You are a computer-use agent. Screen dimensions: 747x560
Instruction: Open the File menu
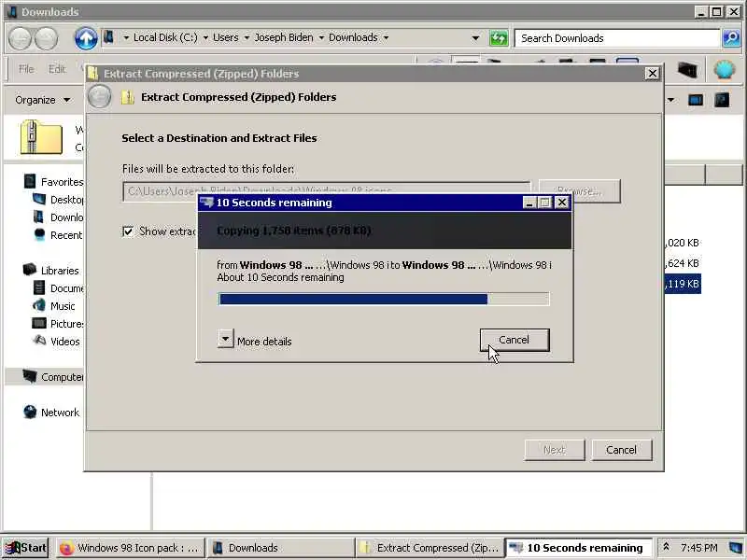(26, 69)
